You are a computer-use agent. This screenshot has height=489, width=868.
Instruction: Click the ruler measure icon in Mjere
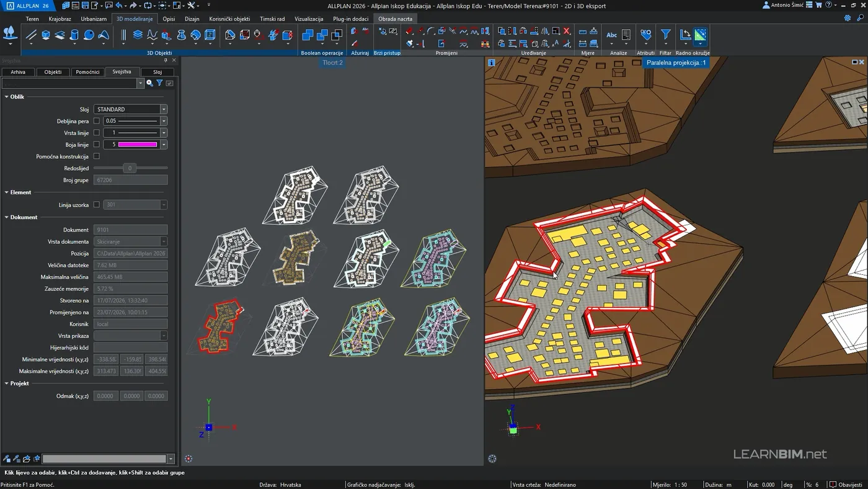coord(583,32)
